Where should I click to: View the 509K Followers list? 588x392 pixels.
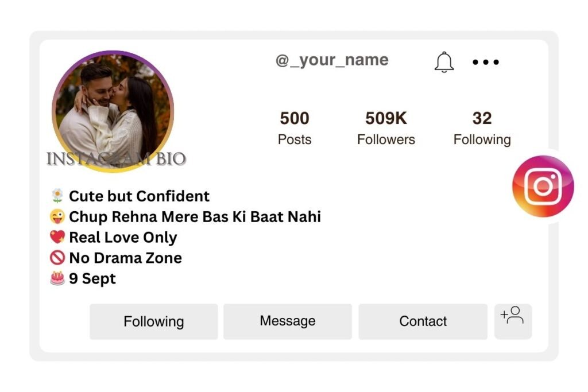pos(386,127)
